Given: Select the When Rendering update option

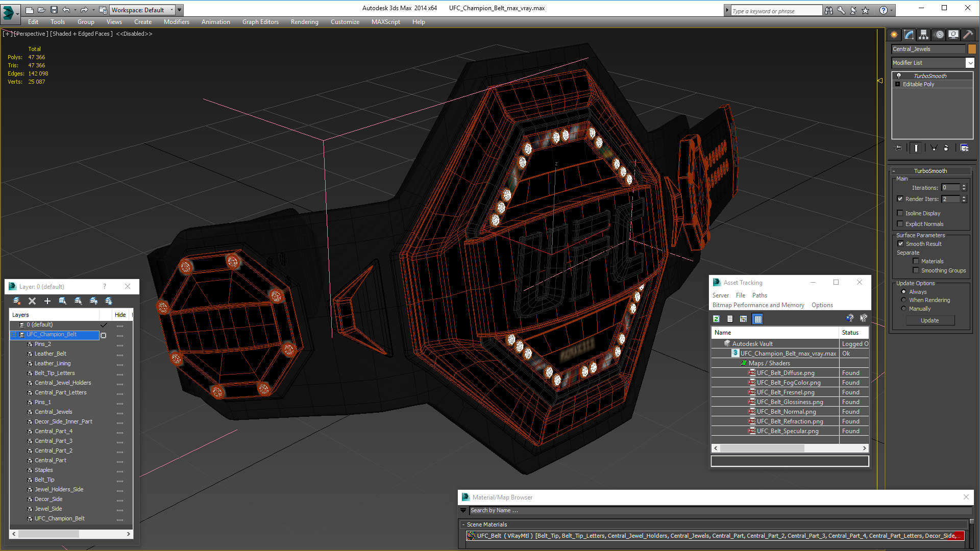Looking at the screenshot, I should (x=904, y=300).
